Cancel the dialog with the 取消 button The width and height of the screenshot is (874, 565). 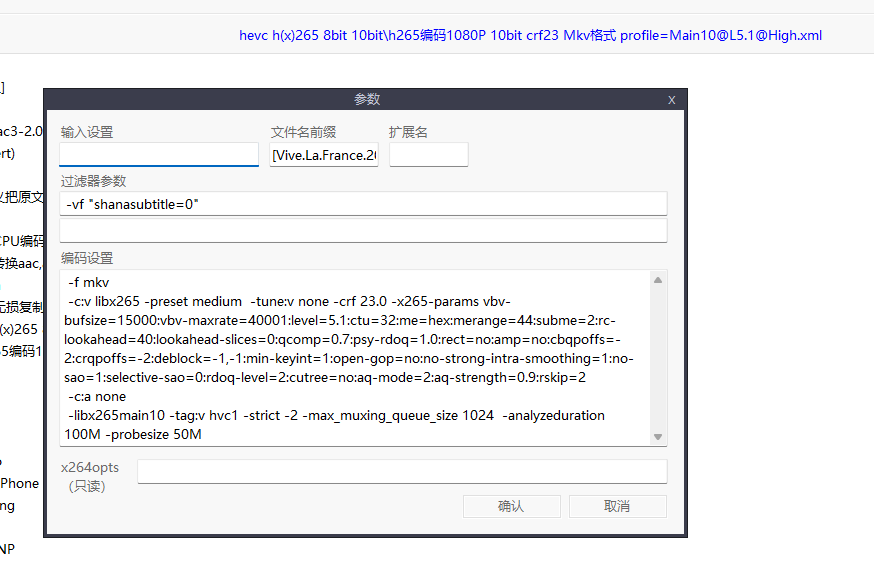click(618, 506)
